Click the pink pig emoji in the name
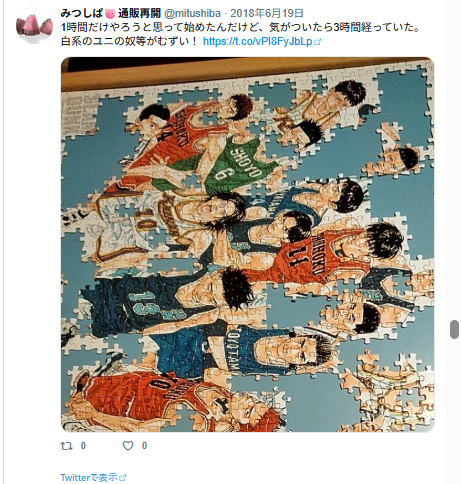 pyautogui.click(x=110, y=14)
